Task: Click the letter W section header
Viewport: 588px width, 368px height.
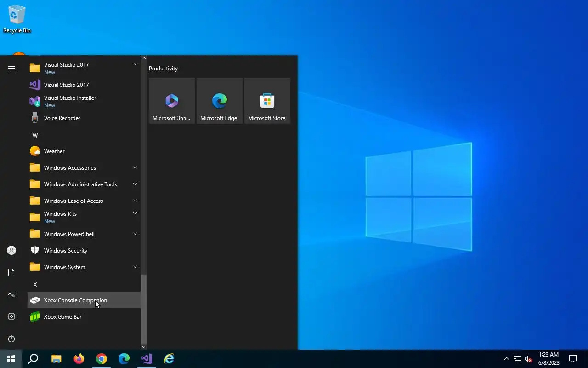Action: coord(35,136)
